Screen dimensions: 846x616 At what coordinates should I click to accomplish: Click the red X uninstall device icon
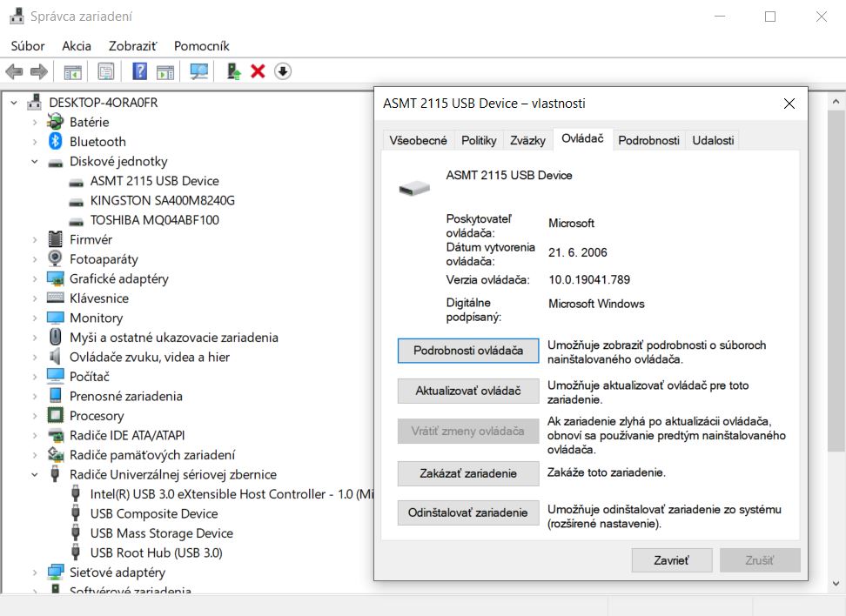pos(258,71)
